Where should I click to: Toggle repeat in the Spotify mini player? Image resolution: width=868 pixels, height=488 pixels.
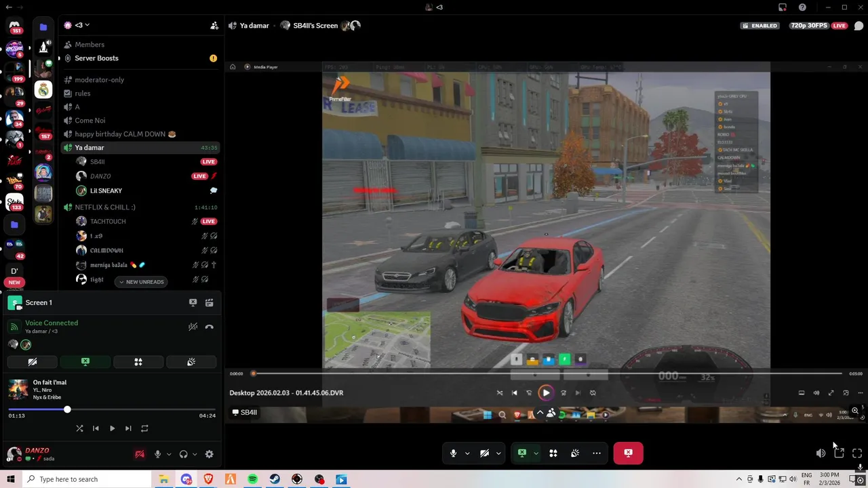click(144, 428)
